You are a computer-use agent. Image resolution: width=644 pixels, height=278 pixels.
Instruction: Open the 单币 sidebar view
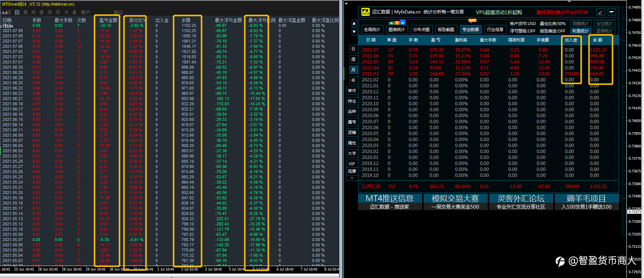[352, 91]
